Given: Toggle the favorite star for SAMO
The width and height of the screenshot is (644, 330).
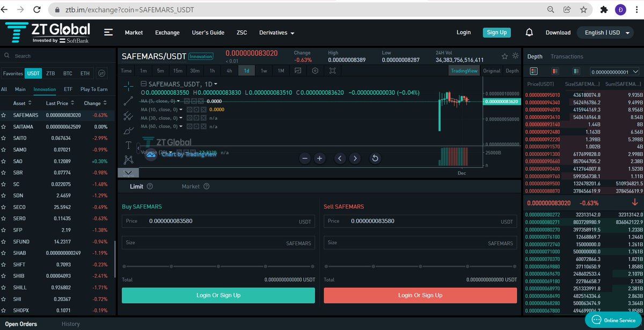Looking at the screenshot, I should coord(4,149).
